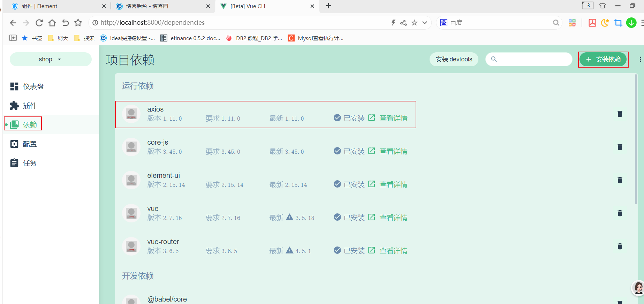Viewport: 644px width, 304px height.
Task: Click the share icon in address bar
Action: coord(403,23)
